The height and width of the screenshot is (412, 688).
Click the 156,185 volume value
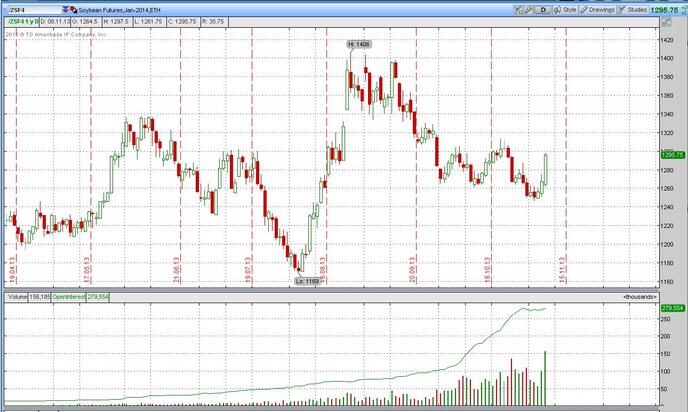pos(39,297)
